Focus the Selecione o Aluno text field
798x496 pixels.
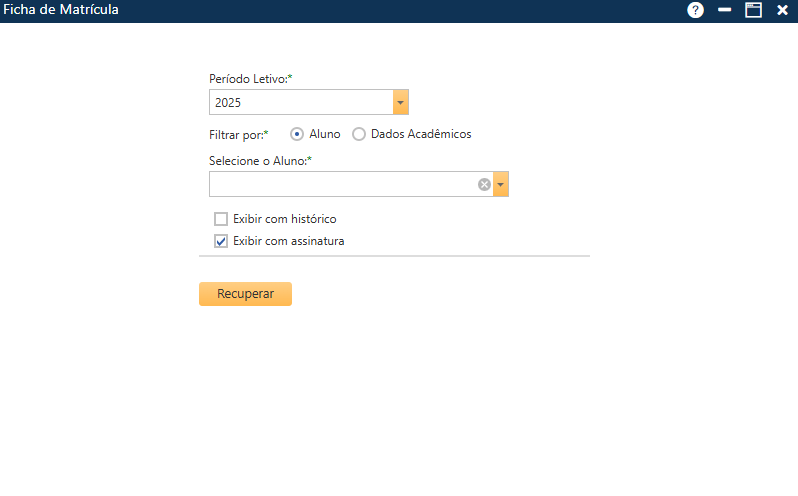(x=340, y=184)
